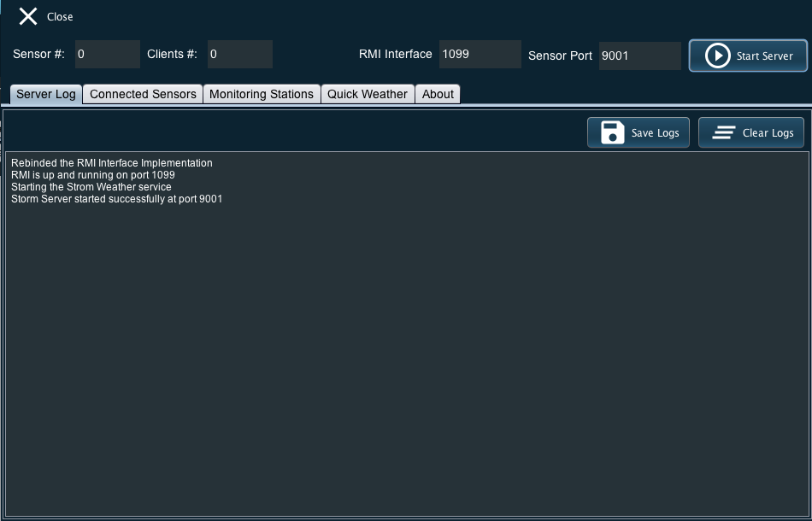The height and width of the screenshot is (521, 812).
Task: Select the circular arrow glyph beside Start Server
Action: tap(718, 56)
